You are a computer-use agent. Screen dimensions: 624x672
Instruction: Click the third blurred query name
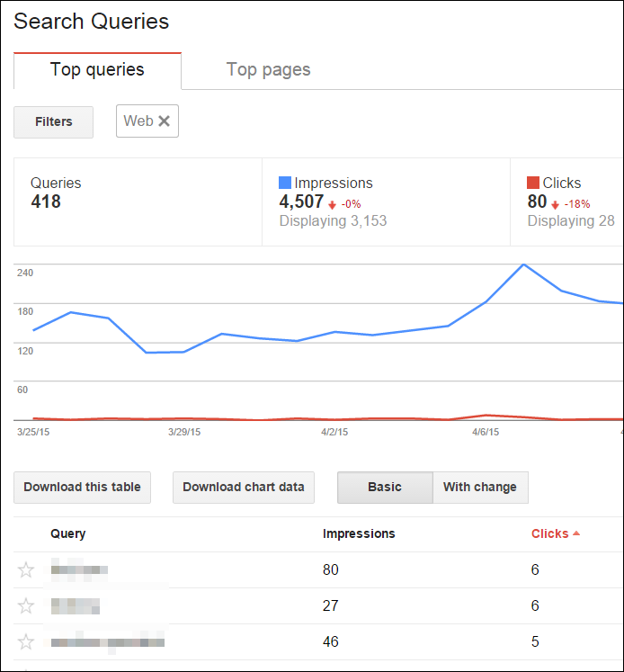(x=108, y=642)
